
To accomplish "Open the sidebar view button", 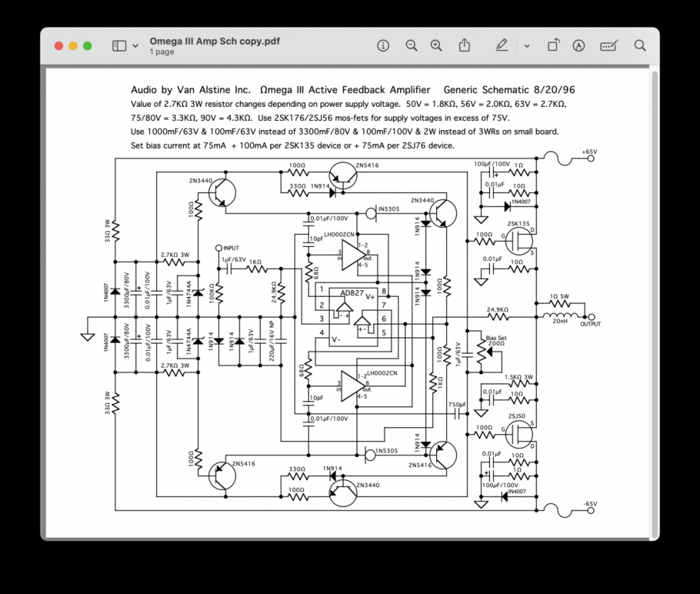I will 119,45.
